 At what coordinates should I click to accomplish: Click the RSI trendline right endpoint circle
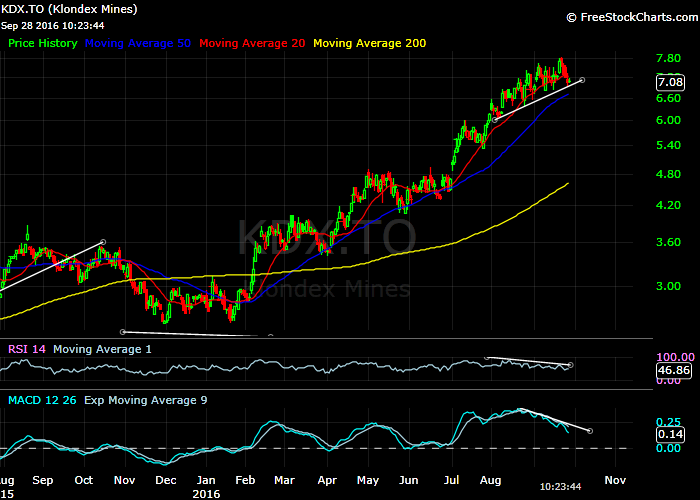570,365
